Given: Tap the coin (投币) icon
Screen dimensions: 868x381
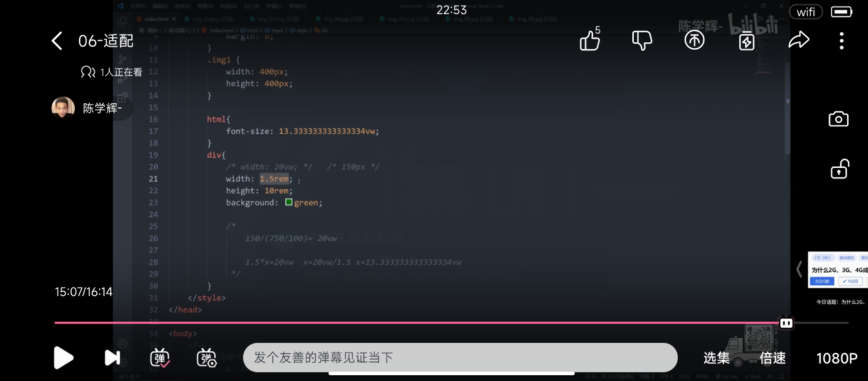Looking at the screenshot, I should (694, 41).
